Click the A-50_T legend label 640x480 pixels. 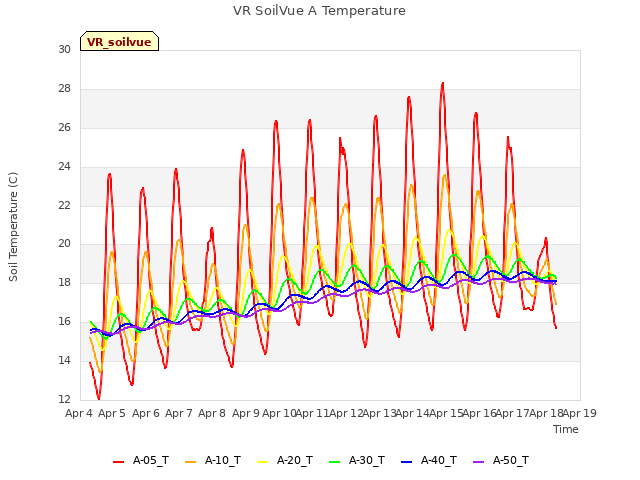click(511, 460)
